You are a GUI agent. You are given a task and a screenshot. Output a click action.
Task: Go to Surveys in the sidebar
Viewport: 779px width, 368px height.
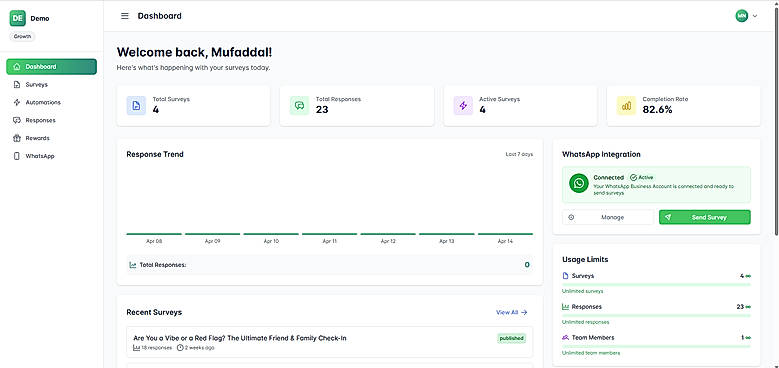tap(52, 84)
